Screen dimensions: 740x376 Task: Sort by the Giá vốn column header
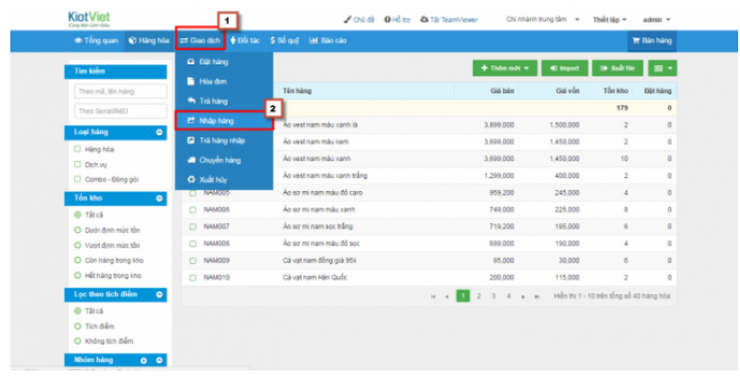(x=568, y=91)
